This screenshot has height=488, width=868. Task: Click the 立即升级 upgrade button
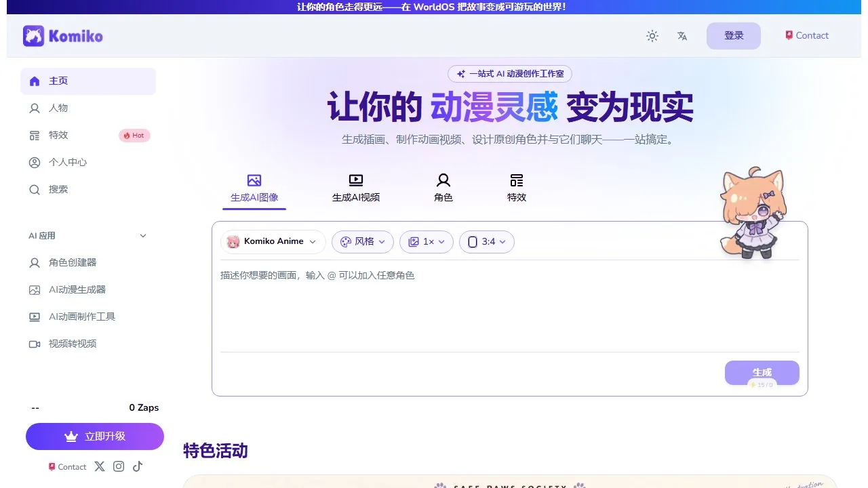point(95,436)
